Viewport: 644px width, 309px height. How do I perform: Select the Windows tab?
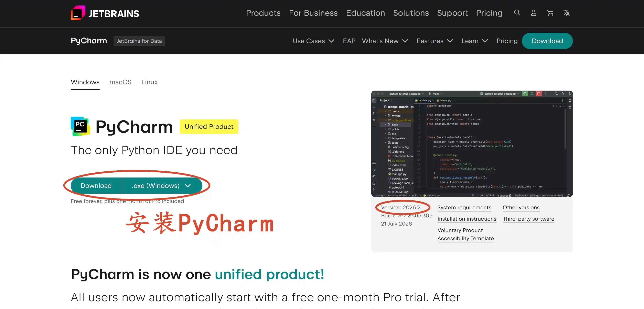[85, 82]
